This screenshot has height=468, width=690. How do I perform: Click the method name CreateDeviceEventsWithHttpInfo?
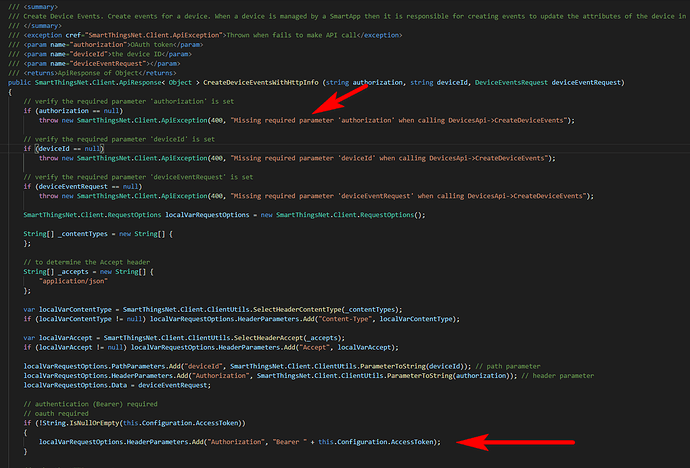(261, 83)
